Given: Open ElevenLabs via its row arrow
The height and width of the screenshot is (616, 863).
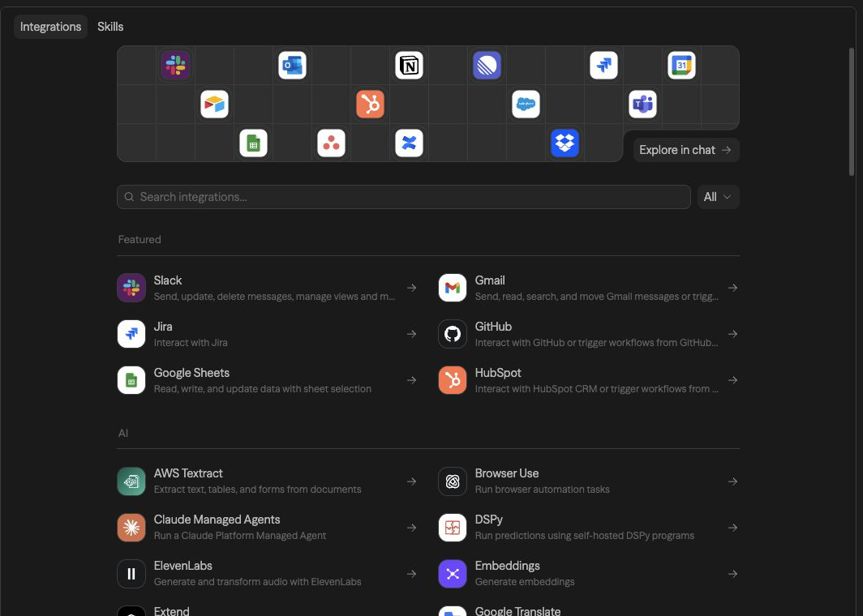Looking at the screenshot, I should pos(412,574).
